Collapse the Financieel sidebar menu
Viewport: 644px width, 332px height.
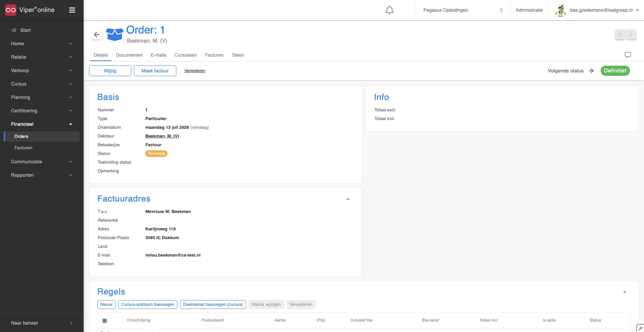click(42, 124)
